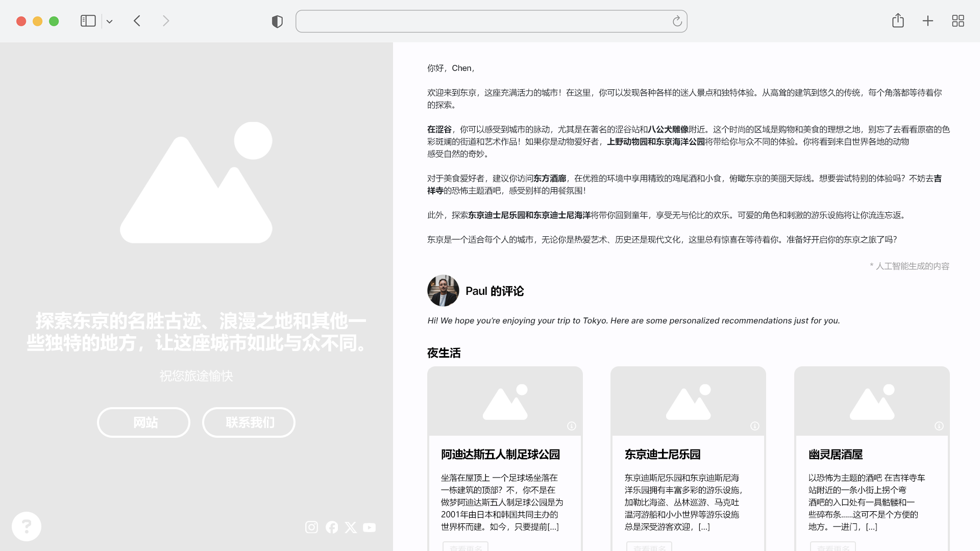Click the 网站 button
980x551 pixels.
pyautogui.click(x=143, y=422)
